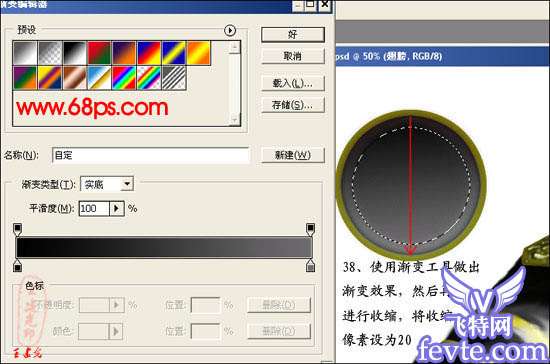550x364 pixels.
Task: Click the 颜色 color stop swatch field
Action: (x=93, y=331)
